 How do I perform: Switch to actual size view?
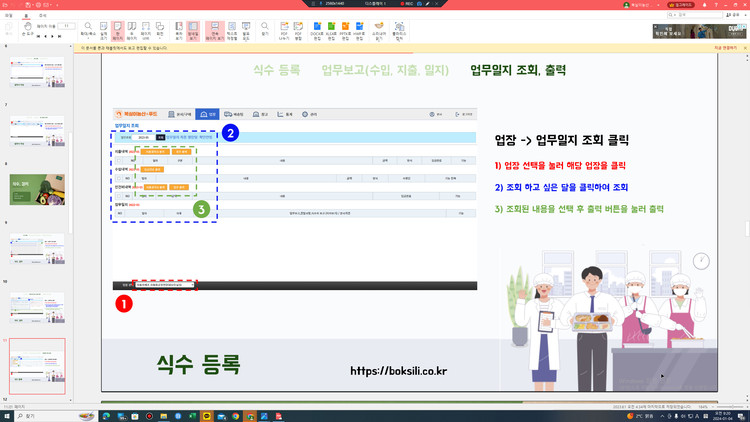103,31
